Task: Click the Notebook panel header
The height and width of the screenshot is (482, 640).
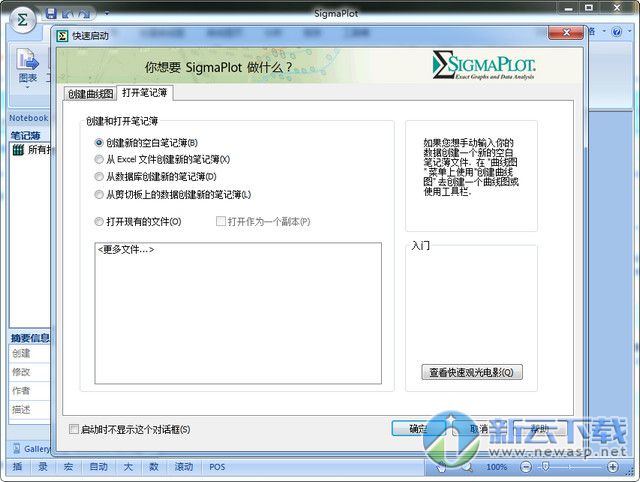Action: pos(29,118)
